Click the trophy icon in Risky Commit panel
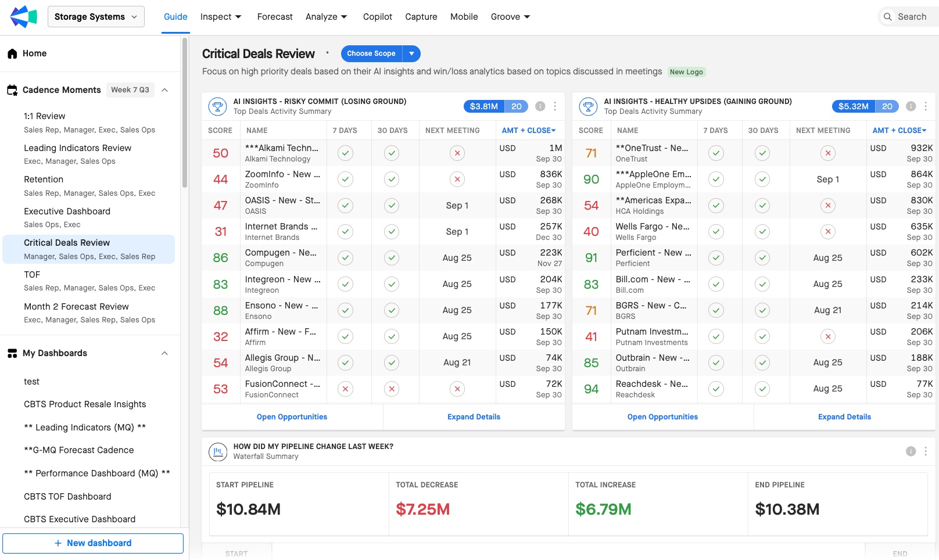Screen dimensions: 939x560 pyautogui.click(x=218, y=106)
